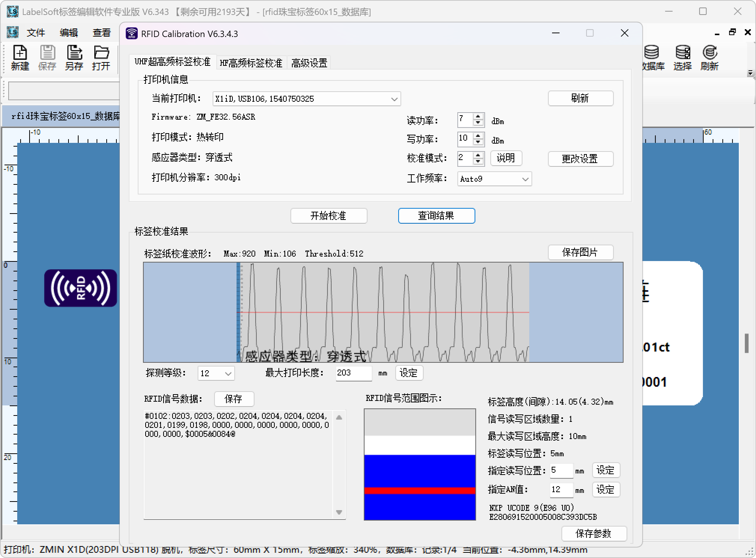Decrease 读功率 with down arrow

pos(478,123)
